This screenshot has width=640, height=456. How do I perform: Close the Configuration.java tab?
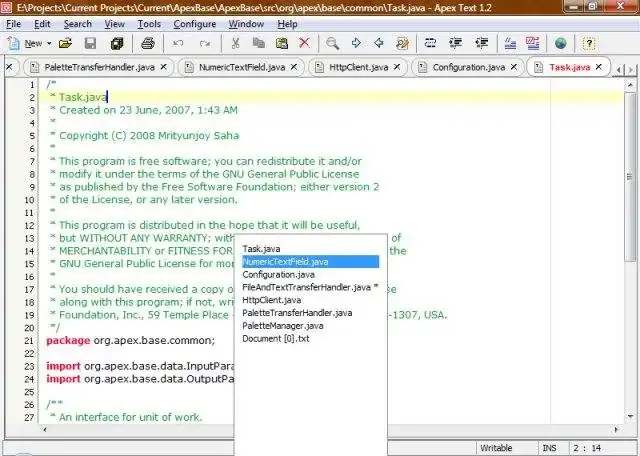pyautogui.click(x=514, y=67)
